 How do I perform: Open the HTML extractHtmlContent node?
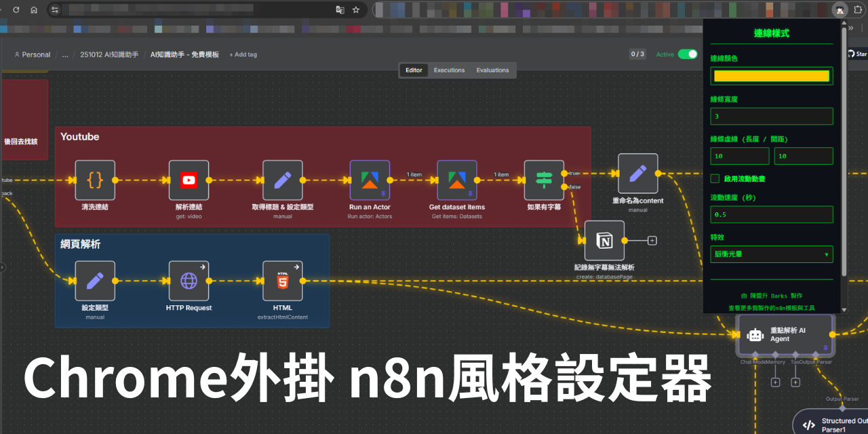283,281
